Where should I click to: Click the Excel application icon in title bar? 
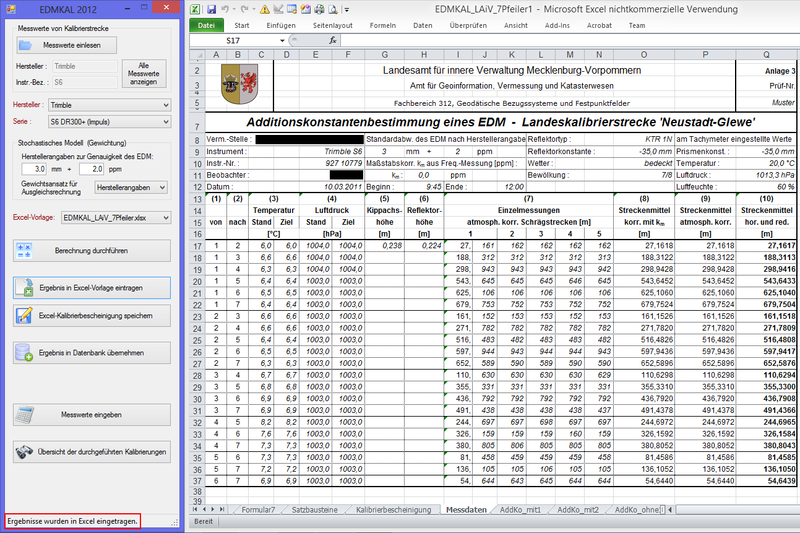pyautogui.click(x=195, y=9)
